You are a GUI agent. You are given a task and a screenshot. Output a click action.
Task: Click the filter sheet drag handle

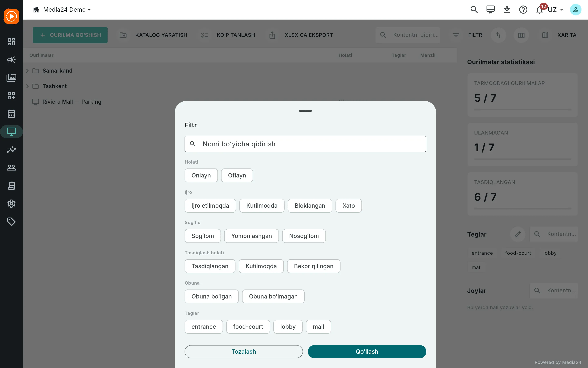pyautogui.click(x=305, y=111)
